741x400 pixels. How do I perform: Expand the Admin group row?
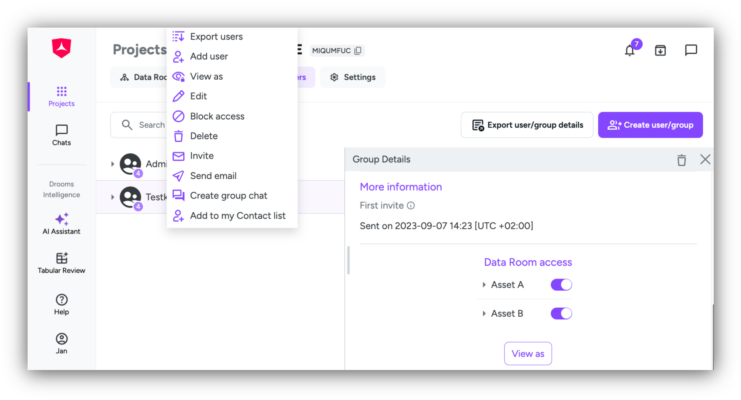point(112,164)
